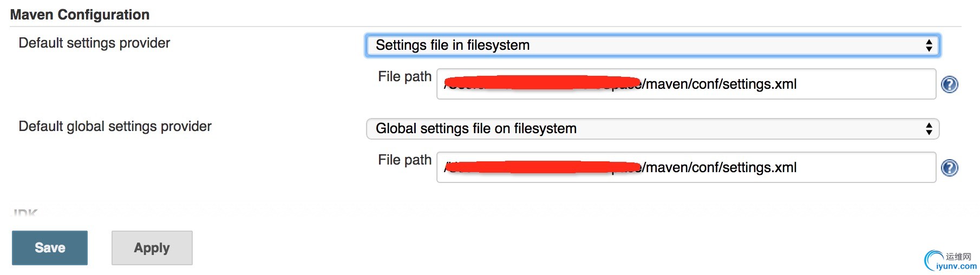Click the iyunv swirl logo icon

pyautogui.click(x=933, y=260)
